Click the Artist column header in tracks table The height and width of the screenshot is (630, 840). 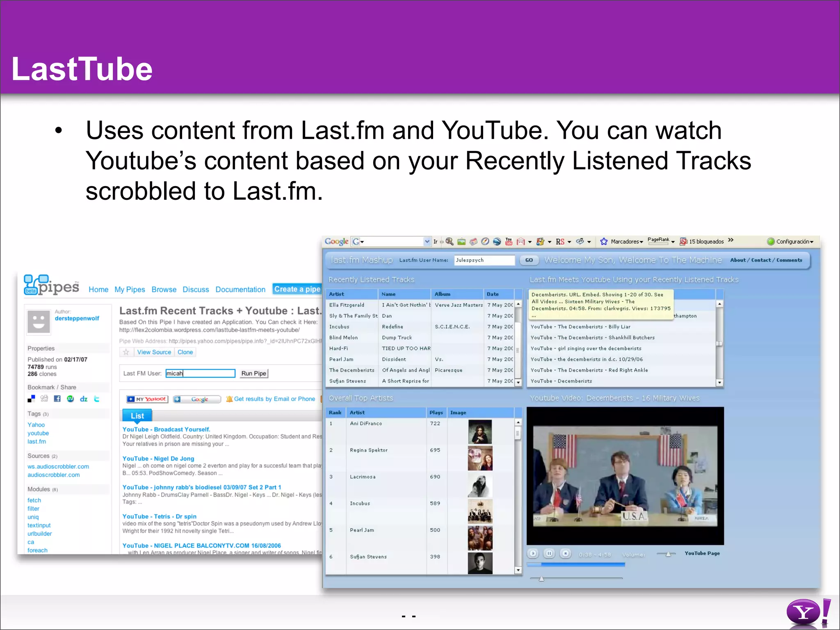click(x=352, y=294)
